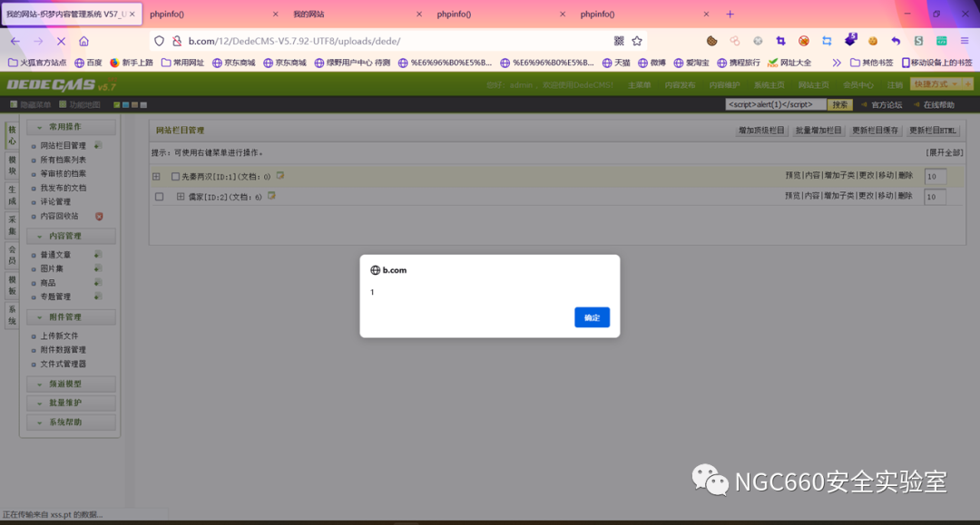The image size is (980, 525).
Task: Select the blue color theme swatch
Action: coord(125,105)
